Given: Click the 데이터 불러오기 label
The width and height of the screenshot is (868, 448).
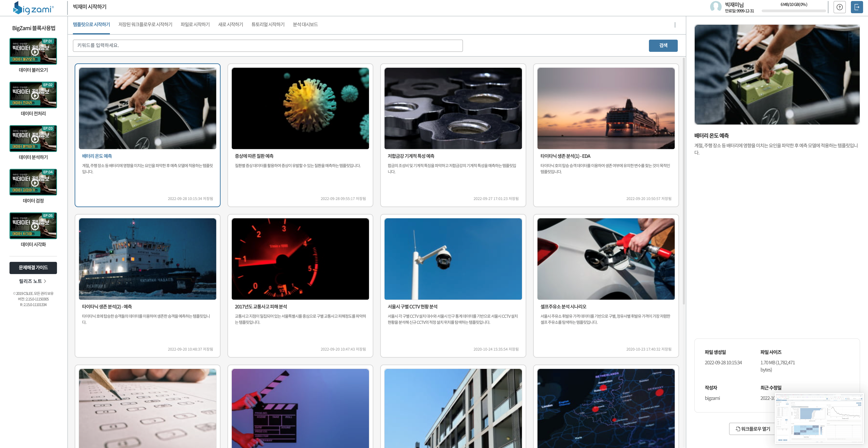Looking at the screenshot, I should tap(33, 70).
